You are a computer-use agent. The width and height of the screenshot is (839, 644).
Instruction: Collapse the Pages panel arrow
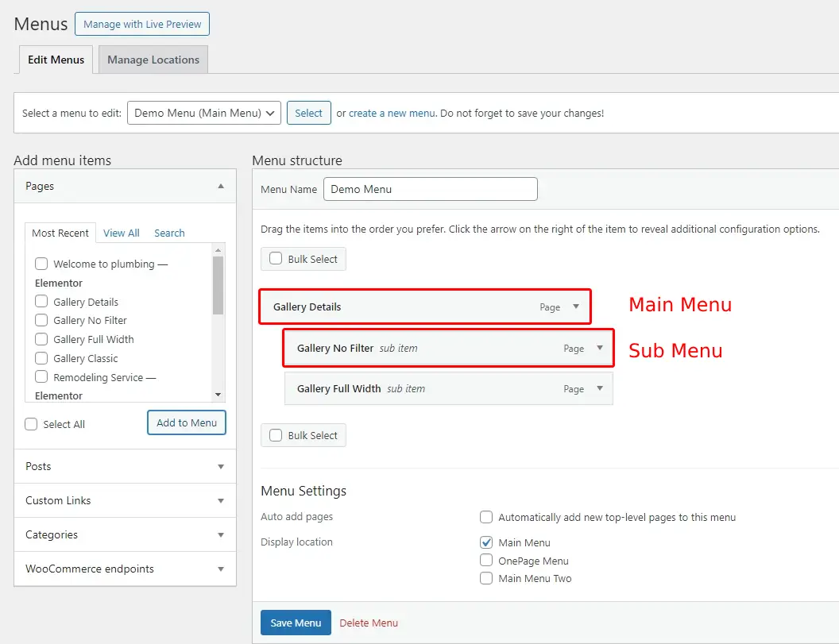click(221, 186)
